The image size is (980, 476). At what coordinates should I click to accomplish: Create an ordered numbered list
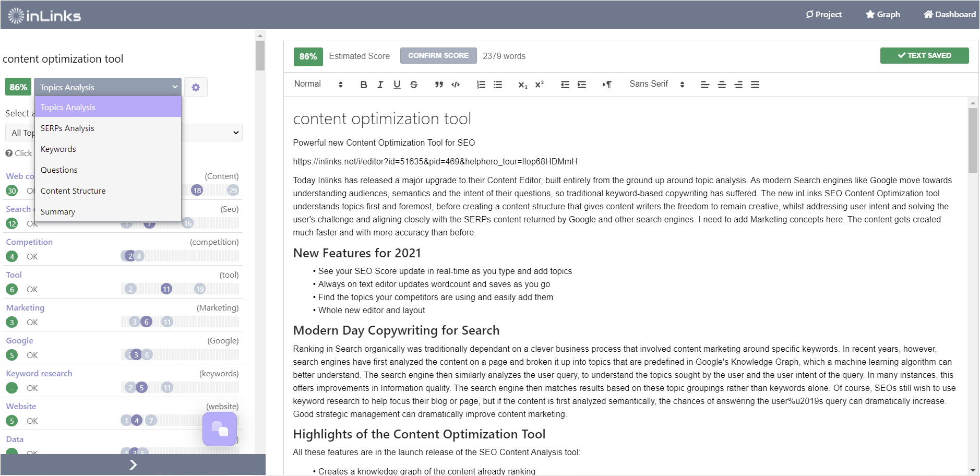[x=481, y=85]
